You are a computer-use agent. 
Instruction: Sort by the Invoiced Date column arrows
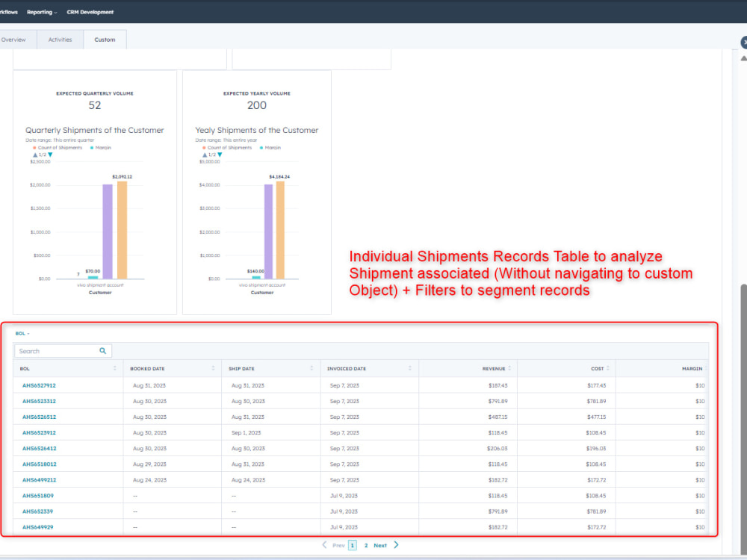pyautogui.click(x=409, y=368)
